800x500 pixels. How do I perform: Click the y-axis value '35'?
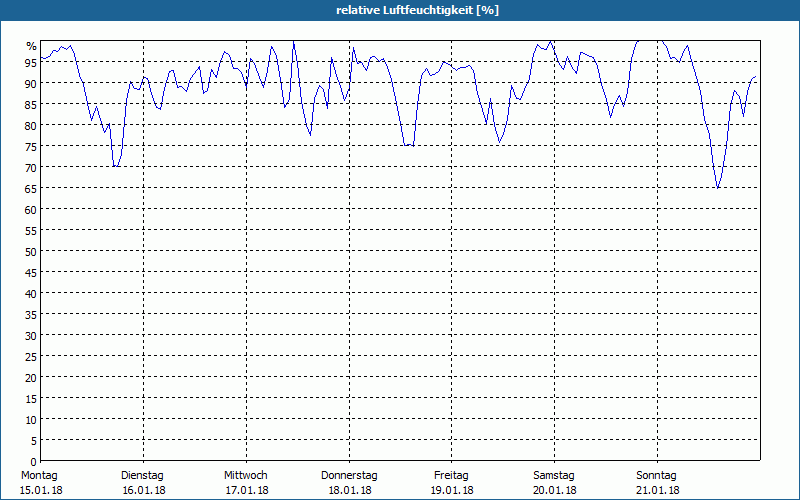(x=31, y=315)
